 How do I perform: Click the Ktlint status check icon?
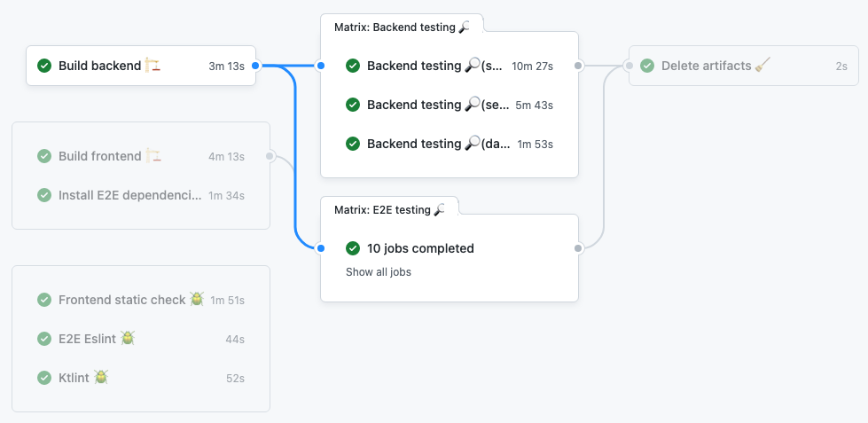44,378
